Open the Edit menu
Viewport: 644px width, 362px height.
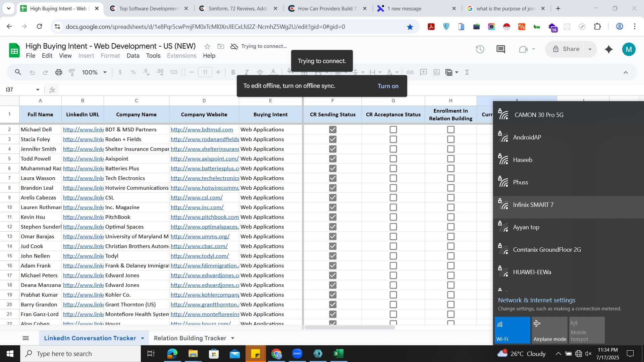47,56
